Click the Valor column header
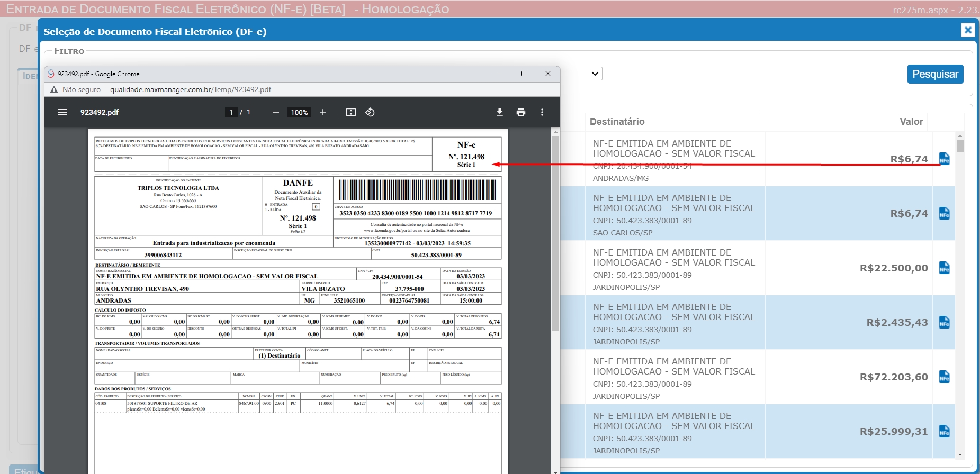 [911, 122]
